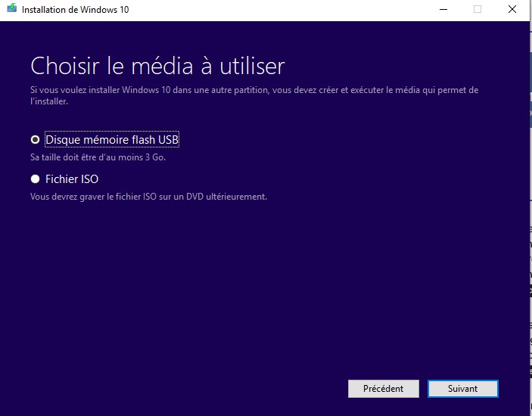Click the text about burning the ISO to DVD

148,197
